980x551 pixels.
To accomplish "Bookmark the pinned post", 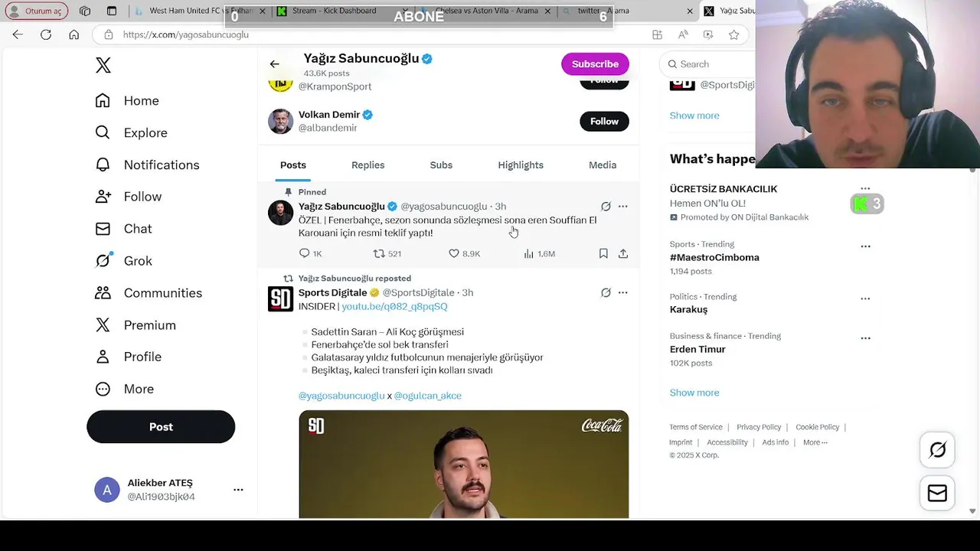I will [603, 253].
